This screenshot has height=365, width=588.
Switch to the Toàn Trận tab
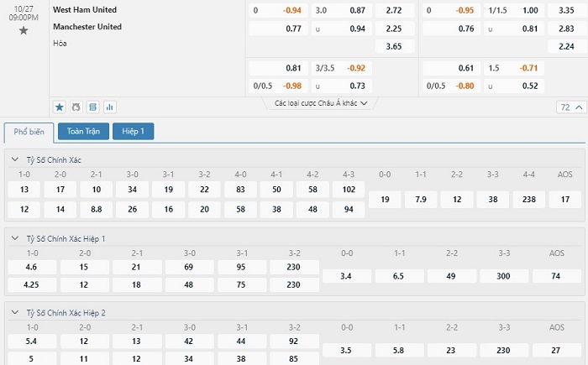click(x=83, y=131)
